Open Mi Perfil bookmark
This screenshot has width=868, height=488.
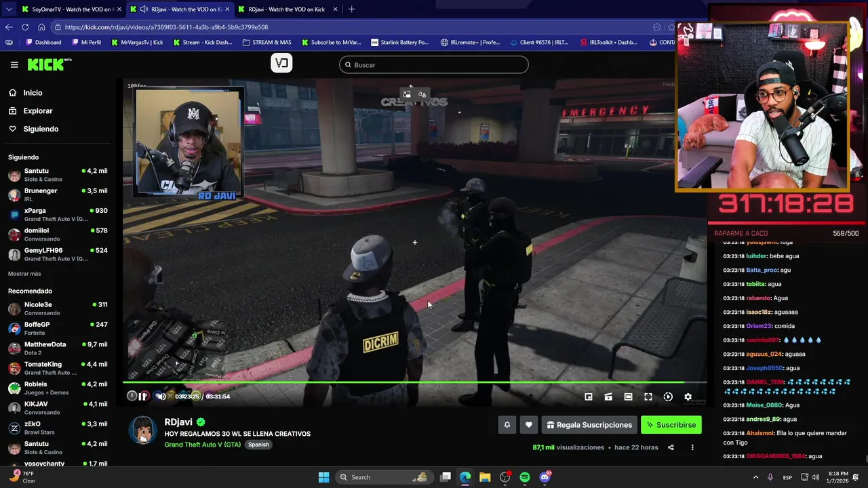85,42
